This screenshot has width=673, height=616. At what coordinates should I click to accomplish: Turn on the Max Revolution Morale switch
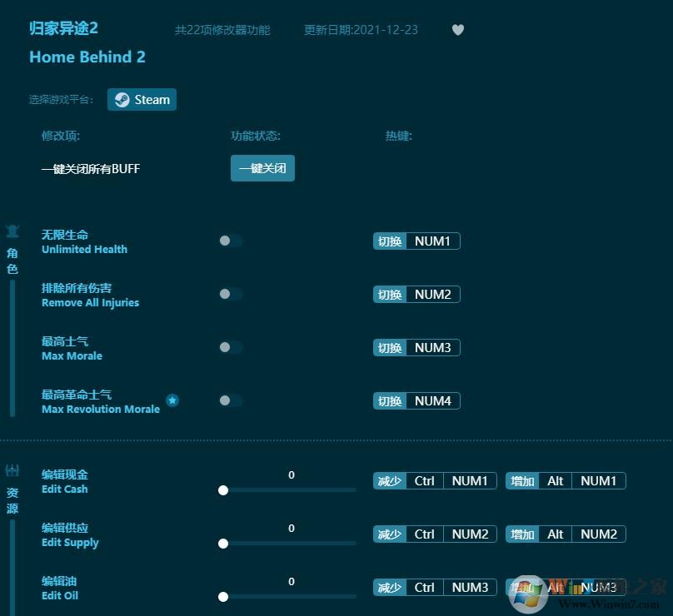tap(231, 400)
